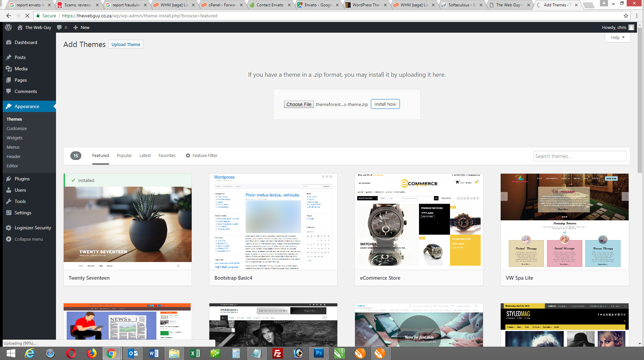Select the Popular themes tab
This screenshot has width=644, height=360.
(x=124, y=155)
